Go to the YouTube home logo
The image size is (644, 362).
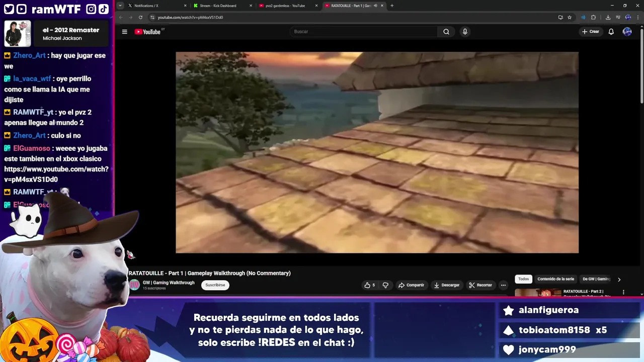pyautogui.click(x=147, y=32)
